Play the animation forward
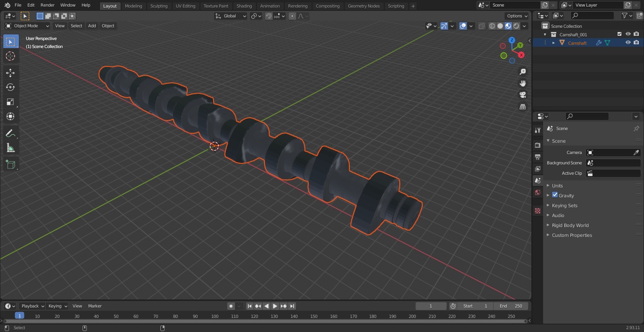644x332 pixels. click(275, 306)
